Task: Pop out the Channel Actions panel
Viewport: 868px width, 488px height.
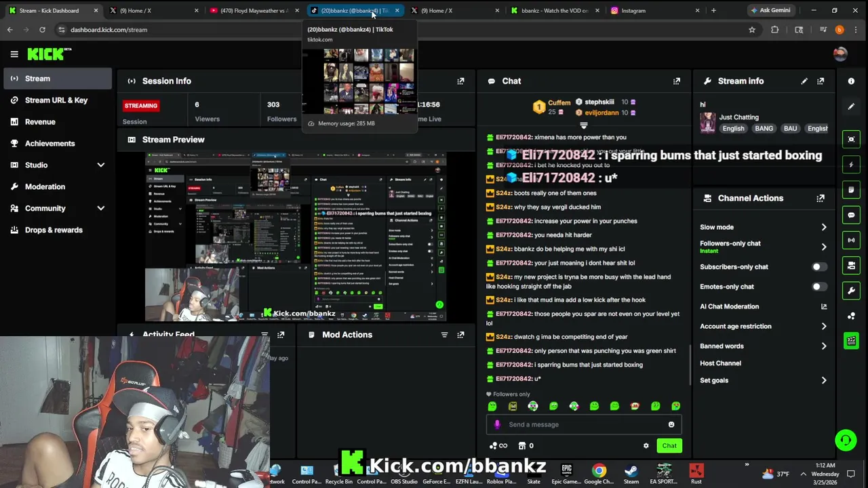Action: (821, 198)
